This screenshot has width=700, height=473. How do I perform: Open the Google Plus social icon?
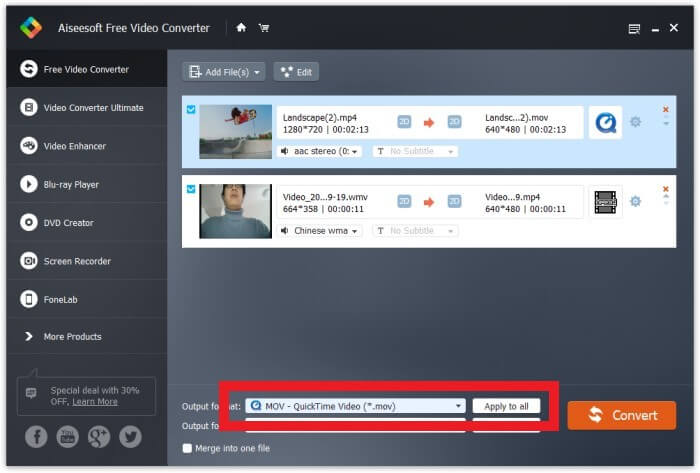tap(99, 436)
